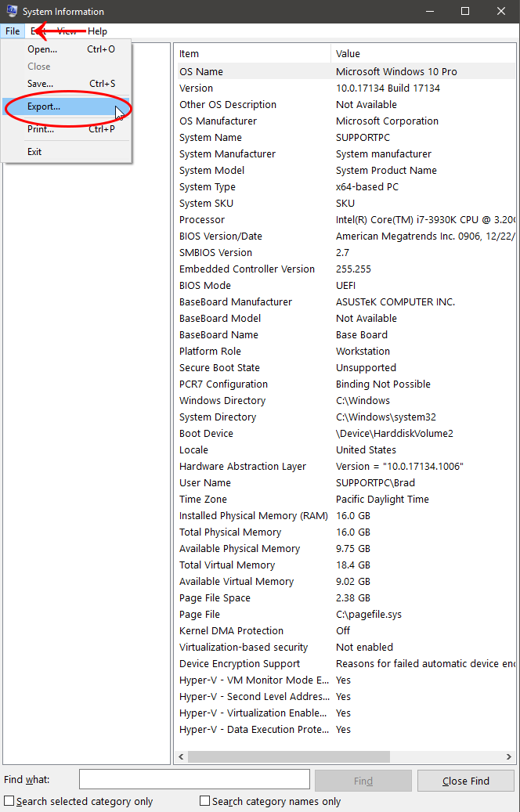Screen dimensions: 520x812
Task: Select Hyper-V Second Level Address row
Action: tap(346, 697)
